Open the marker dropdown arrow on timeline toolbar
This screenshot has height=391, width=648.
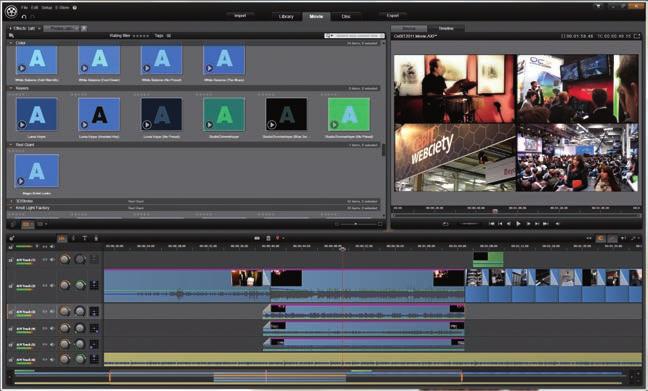coord(283,238)
